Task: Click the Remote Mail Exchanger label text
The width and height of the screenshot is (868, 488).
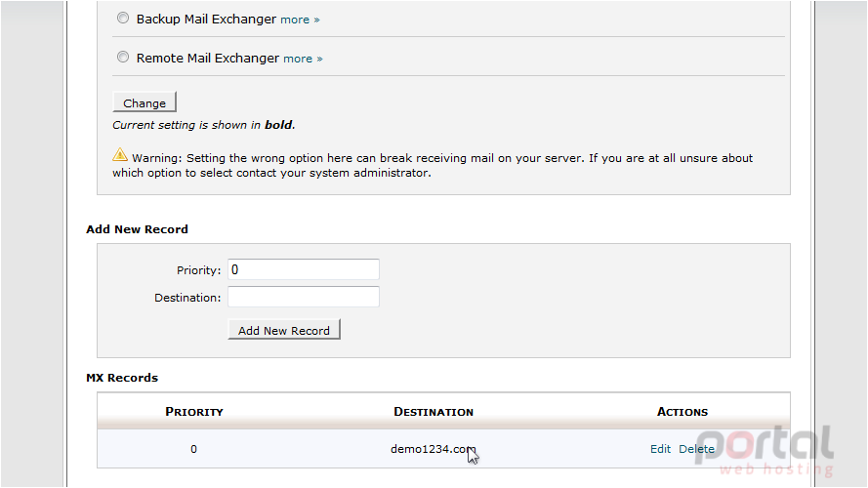Action: 208,59
